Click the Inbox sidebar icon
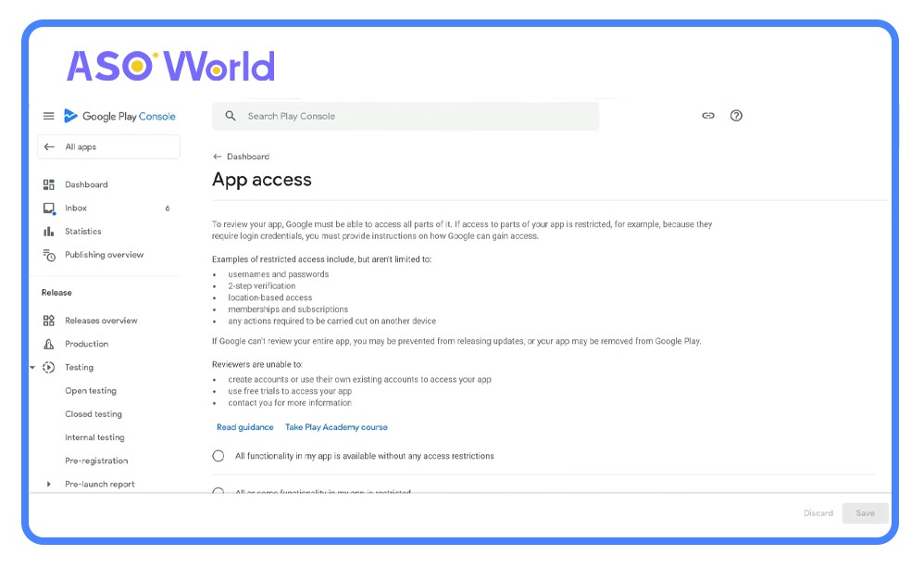Image resolution: width=924 pixels, height=568 pixels. point(49,208)
